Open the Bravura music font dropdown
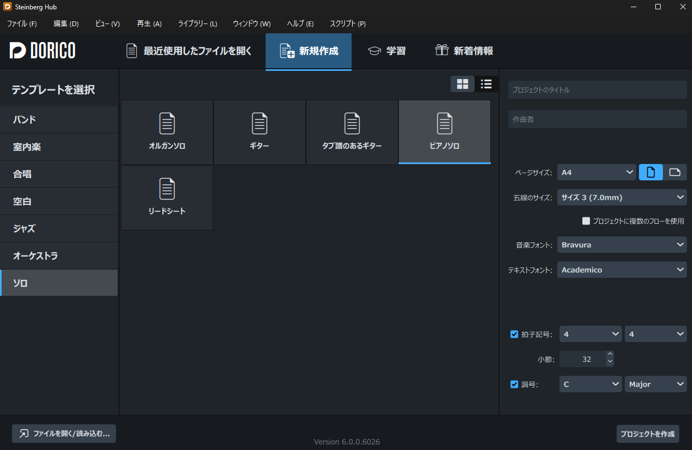 (x=622, y=244)
